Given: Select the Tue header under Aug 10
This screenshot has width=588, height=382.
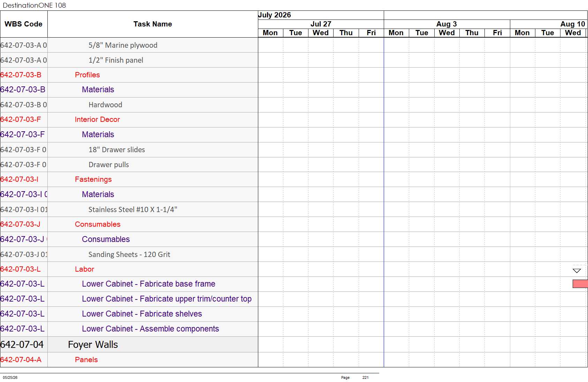Looking at the screenshot, I should (548, 33).
